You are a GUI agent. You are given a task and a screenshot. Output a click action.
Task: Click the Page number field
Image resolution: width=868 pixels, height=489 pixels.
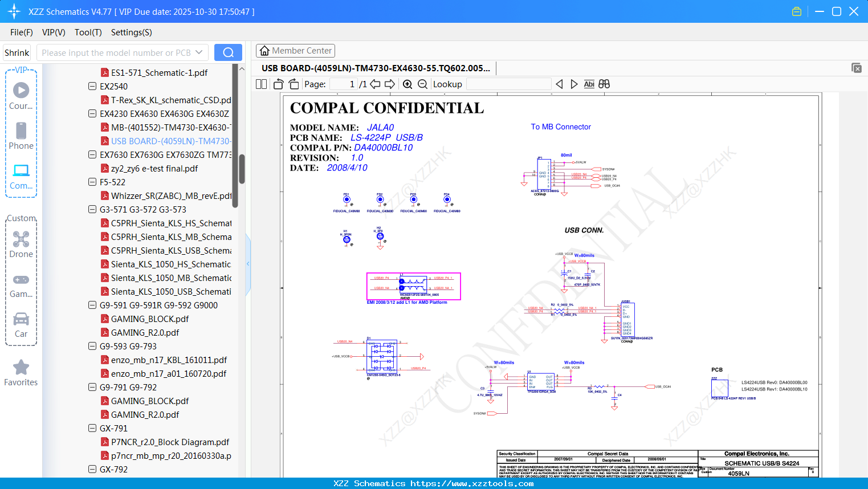[344, 84]
